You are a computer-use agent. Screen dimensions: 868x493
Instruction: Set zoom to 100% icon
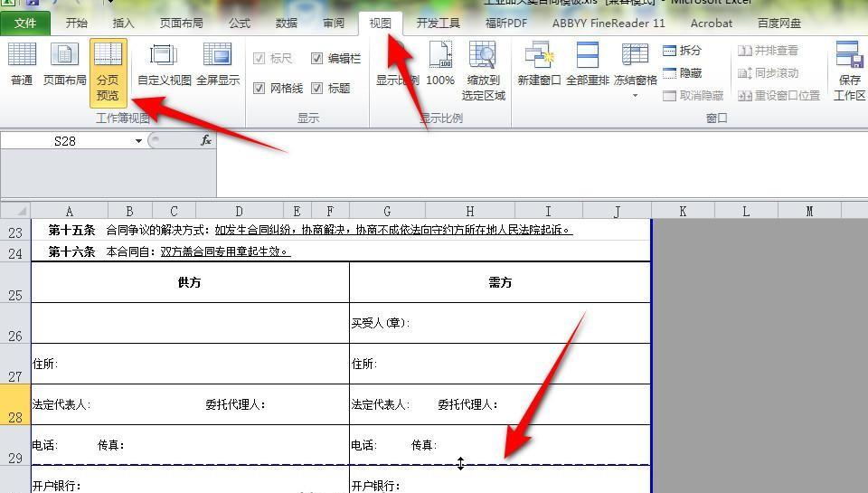point(440,54)
